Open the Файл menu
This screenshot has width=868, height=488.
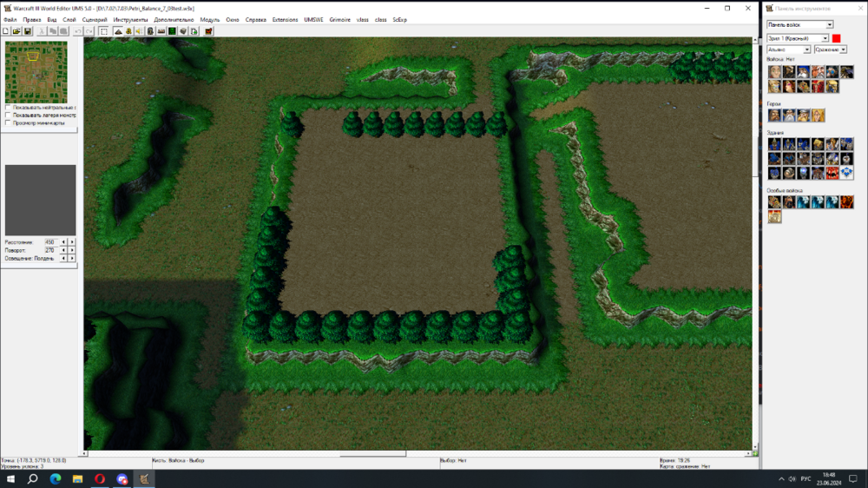10,19
